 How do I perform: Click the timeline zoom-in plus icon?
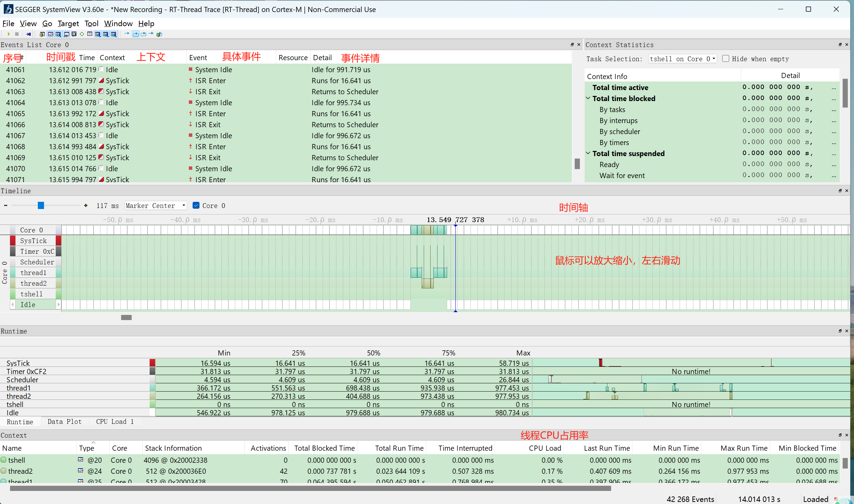point(86,206)
